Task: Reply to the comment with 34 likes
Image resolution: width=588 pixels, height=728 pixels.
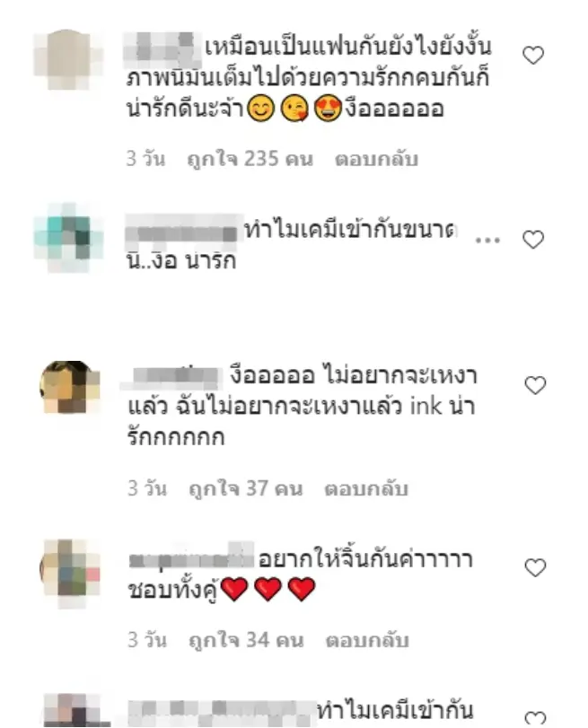Action: [x=367, y=640]
